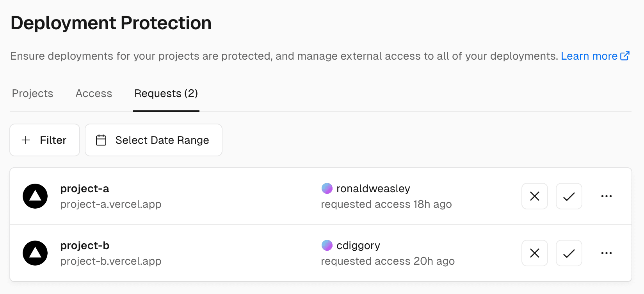Screen dimensions: 644x294
Task: Click the plus icon inside the Filter button
Action: (x=25, y=140)
